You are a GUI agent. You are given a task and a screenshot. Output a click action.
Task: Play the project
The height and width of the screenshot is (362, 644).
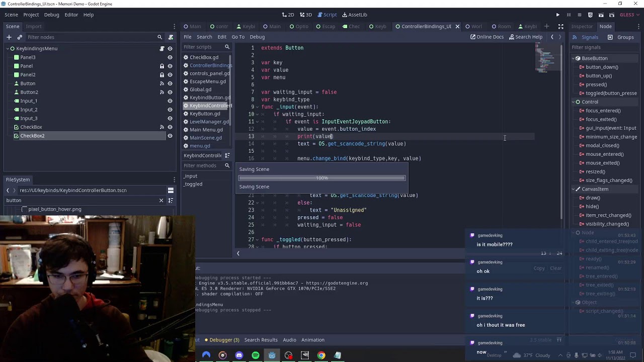[x=557, y=15]
